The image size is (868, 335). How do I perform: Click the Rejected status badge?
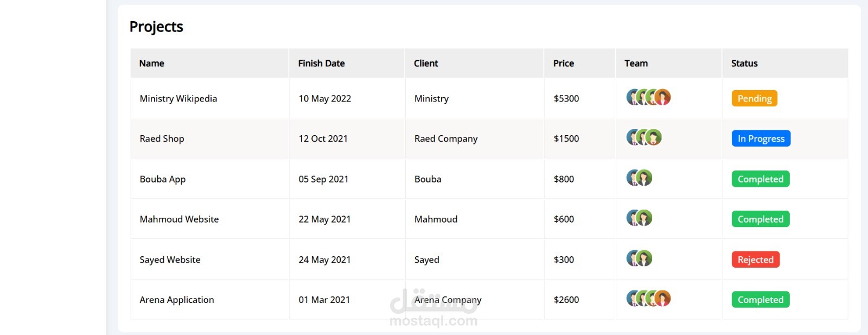[x=755, y=260]
